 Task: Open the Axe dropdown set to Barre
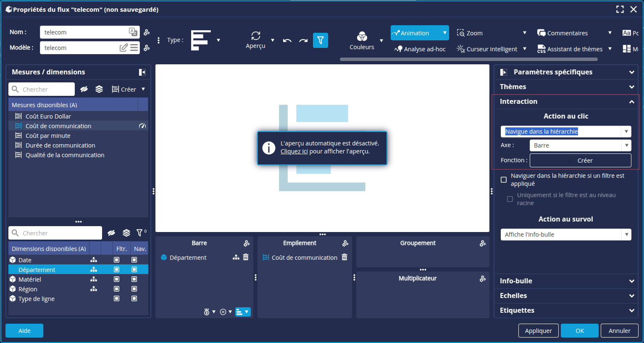(x=626, y=145)
